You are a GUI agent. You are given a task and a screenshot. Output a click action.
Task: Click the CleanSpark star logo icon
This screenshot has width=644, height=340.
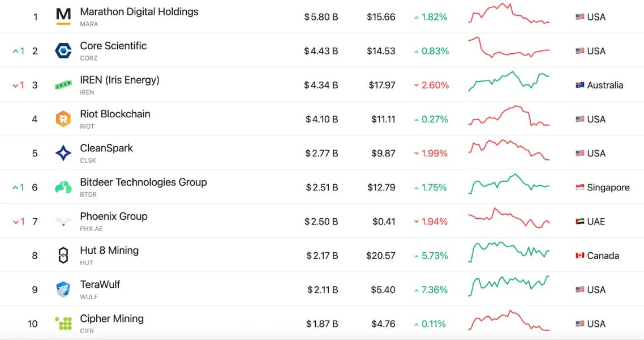coord(63,153)
